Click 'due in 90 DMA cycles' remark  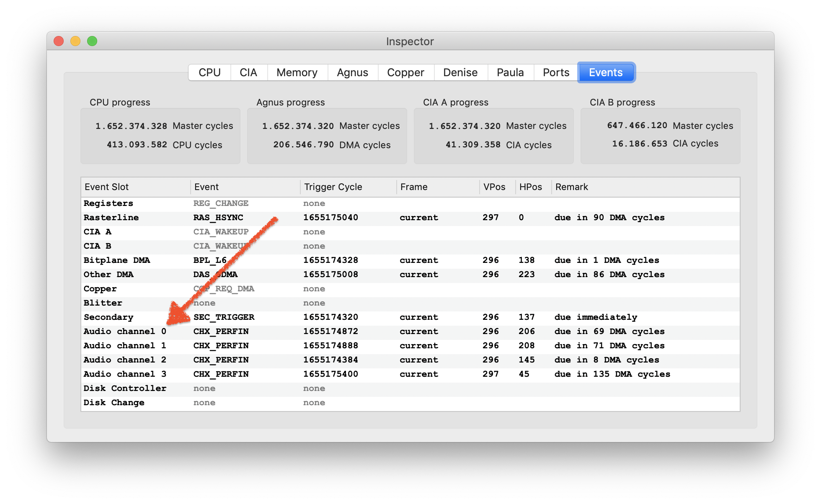(609, 218)
